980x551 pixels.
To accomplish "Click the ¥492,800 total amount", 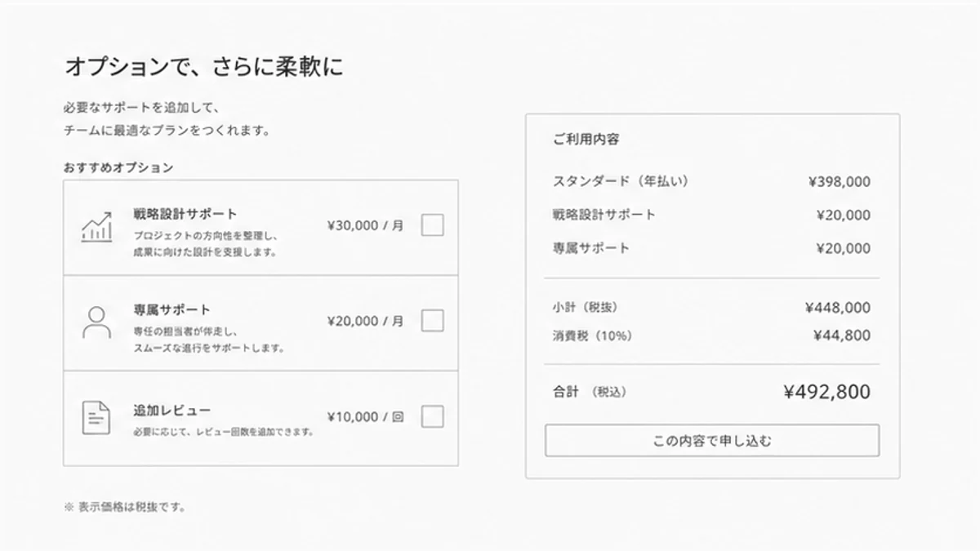I will point(826,393).
